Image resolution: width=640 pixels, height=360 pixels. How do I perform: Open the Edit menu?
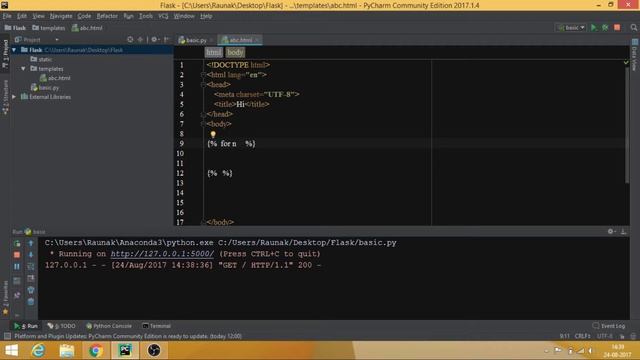tap(22, 16)
